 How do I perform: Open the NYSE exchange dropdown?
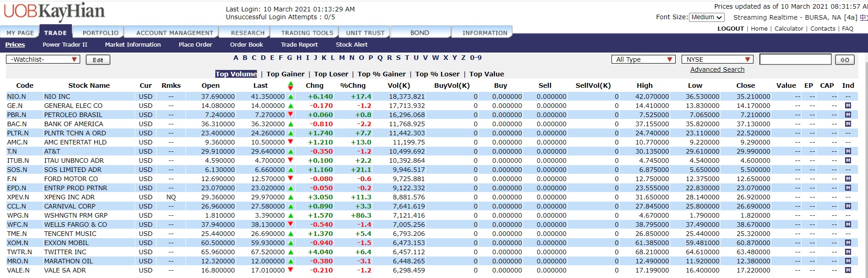pyautogui.click(x=717, y=59)
